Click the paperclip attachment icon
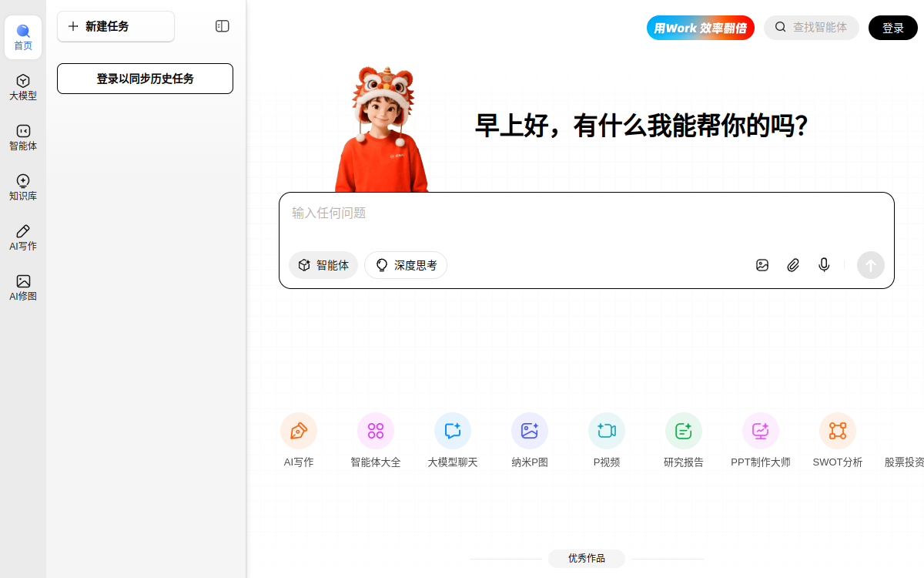This screenshot has height=578, width=924. click(793, 265)
